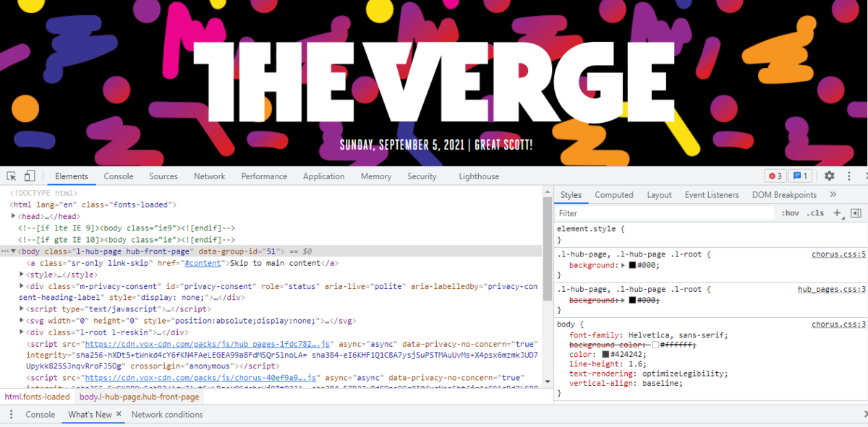868x427 pixels.
Task: Open DOM Breakpoints pane tab
Action: coord(784,195)
